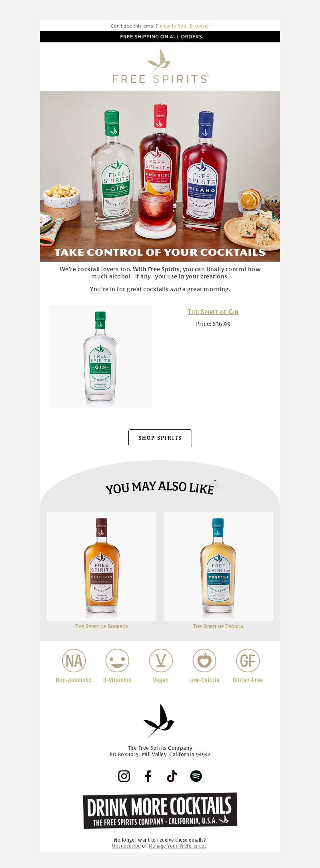The width and height of the screenshot is (320, 868).
Task: Click the Shop Spirits button
Action: (160, 438)
